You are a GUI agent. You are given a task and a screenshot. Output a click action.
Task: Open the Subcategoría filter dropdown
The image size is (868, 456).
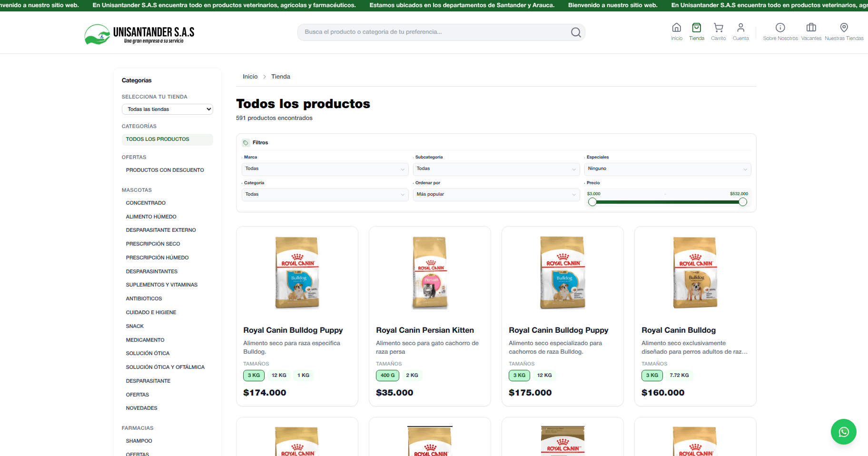click(496, 169)
